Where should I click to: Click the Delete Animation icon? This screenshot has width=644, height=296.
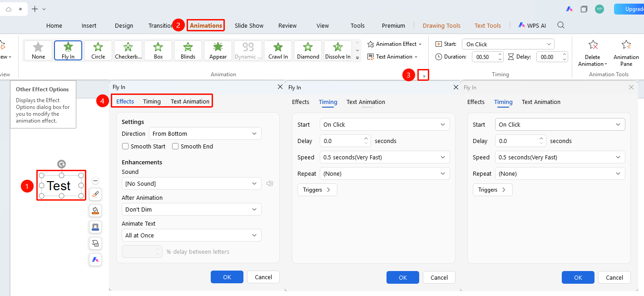(x=593, y=44)
